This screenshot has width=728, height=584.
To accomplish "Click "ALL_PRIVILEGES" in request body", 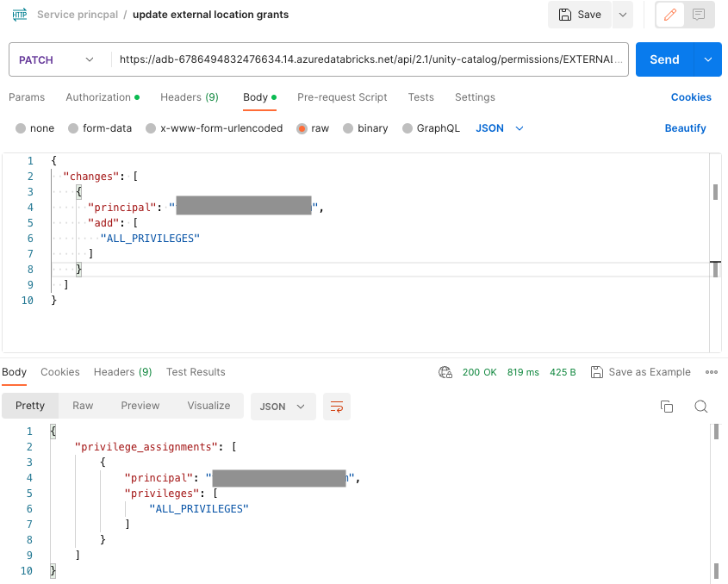I will [x=150, y=239].
